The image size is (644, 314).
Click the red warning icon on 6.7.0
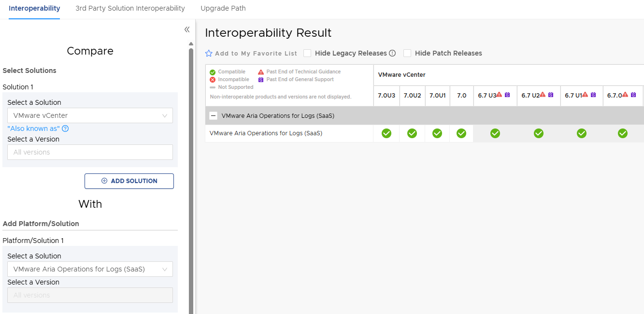[625, 95]
